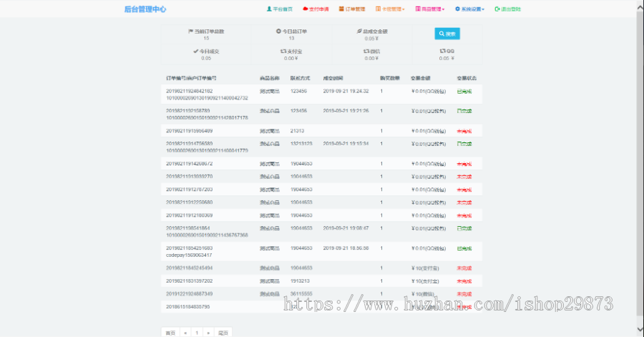Click the 交易状态 column header
The image size is (644, 337).
pyautogui.click(x=467, y=78)
